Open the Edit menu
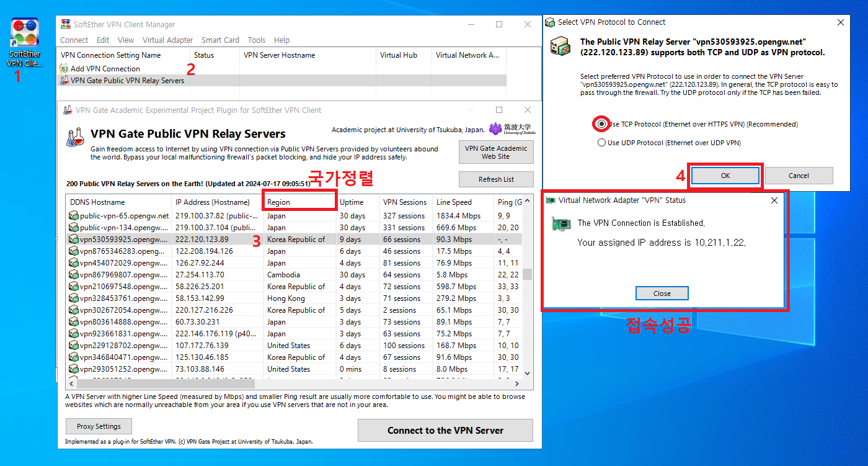Screen dimensions: 868x466 pyautogui.click(x=103, y=40)
